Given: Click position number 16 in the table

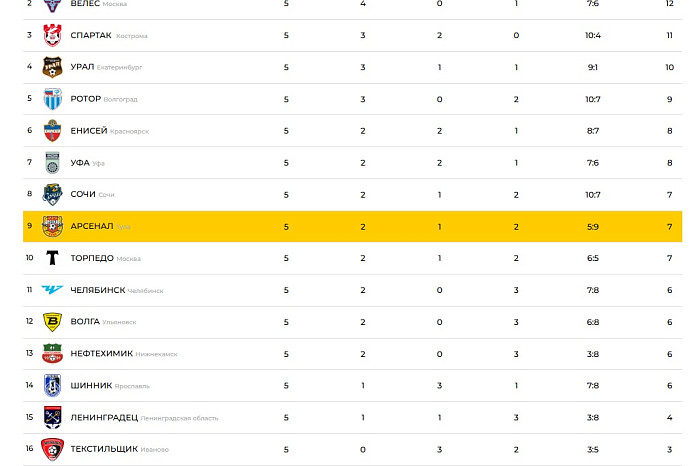Looking at the screenshot, I should click(x=29, y=448).
